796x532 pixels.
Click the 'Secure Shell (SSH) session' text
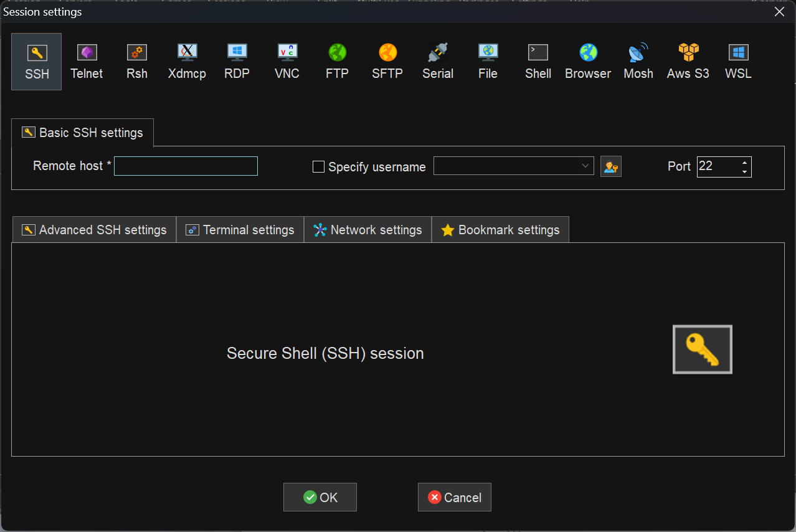[x=325, y=353]
